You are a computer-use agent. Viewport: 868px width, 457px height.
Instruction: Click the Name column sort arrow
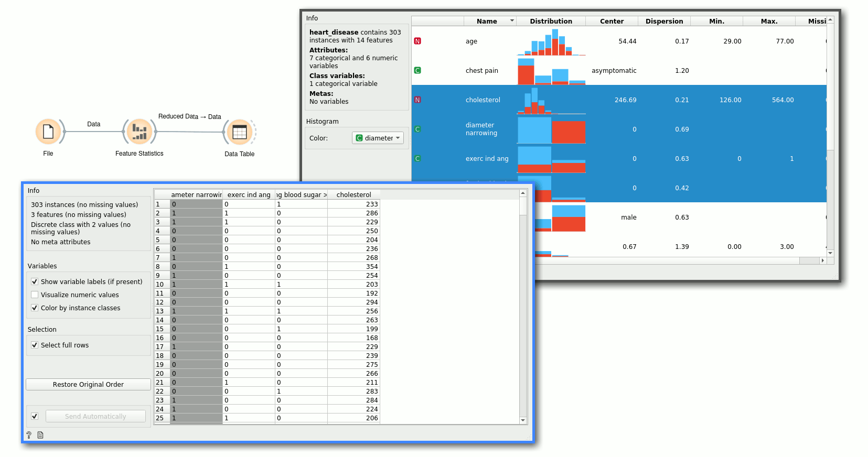[512, 21]
